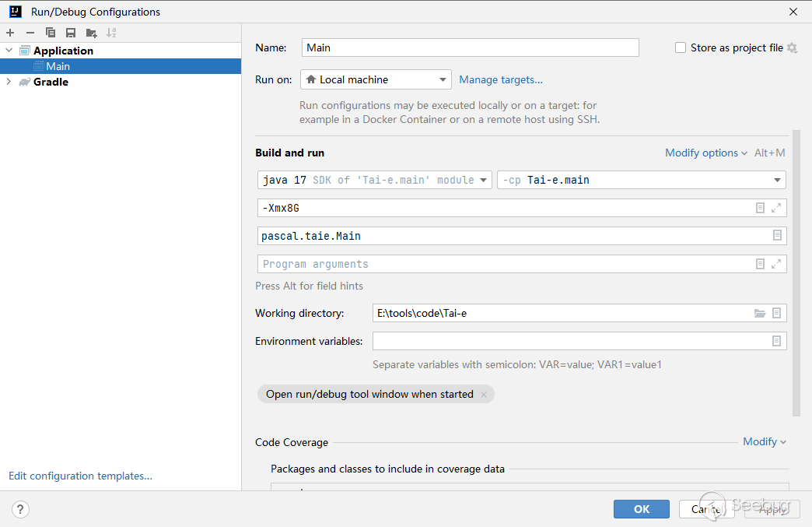The height and width of the screenshot is (527, 812).
Task: Click the Sort configurations alphabetically icon
Action: 111,33
